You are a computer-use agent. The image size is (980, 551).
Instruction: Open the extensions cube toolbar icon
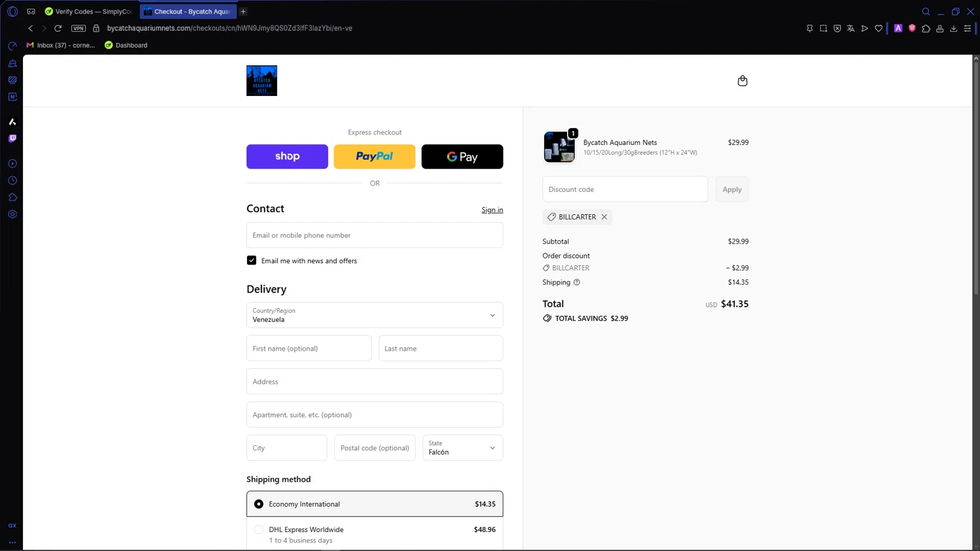click(x=926, y=29)
